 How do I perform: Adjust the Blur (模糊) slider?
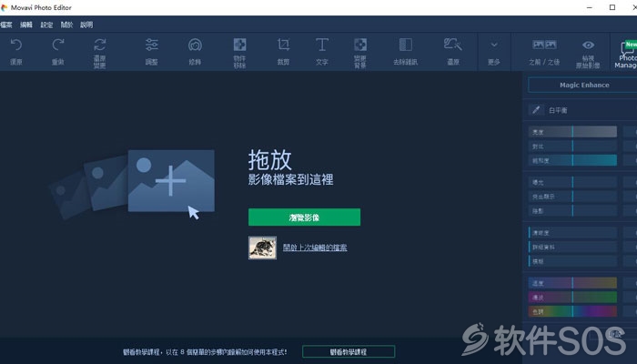572,261
